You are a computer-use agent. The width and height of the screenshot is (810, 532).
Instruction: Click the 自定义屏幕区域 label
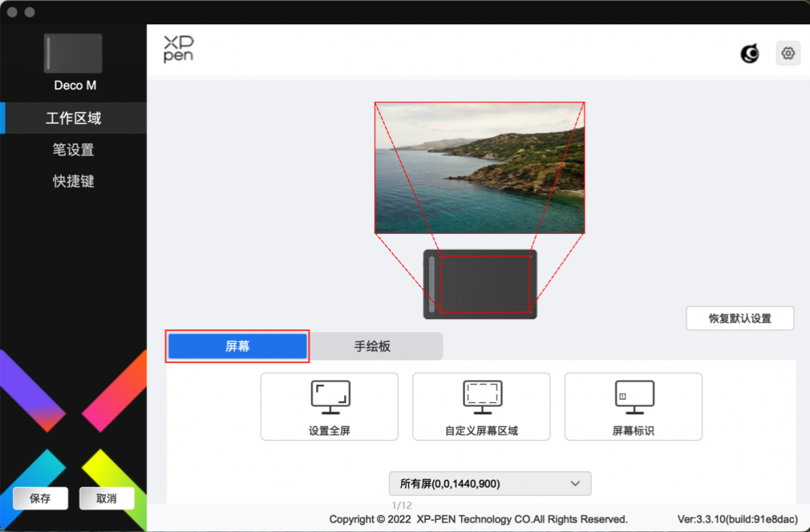(x=481, y=431)
